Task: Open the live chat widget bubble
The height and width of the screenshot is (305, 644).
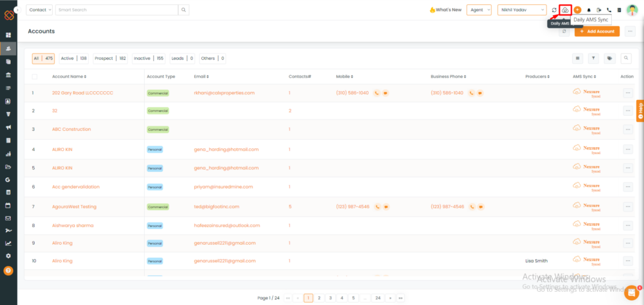Action: tap(631, 292)
